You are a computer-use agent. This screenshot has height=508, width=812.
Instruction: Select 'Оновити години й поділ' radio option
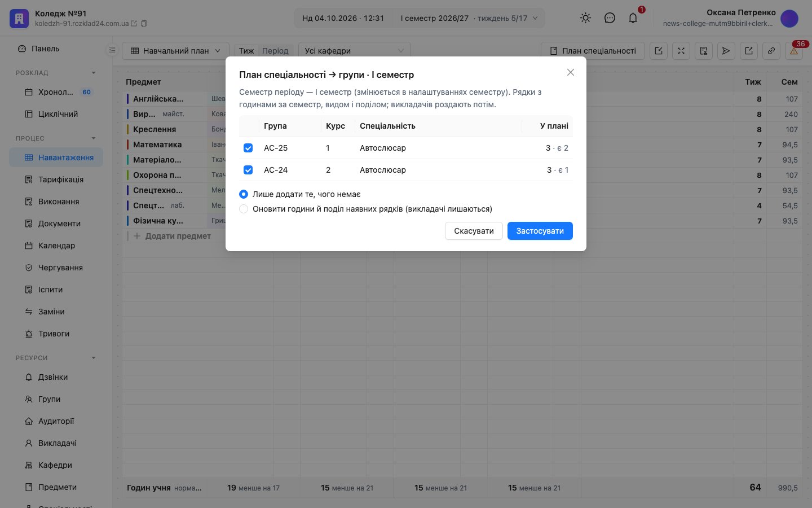tap(244, 209)
